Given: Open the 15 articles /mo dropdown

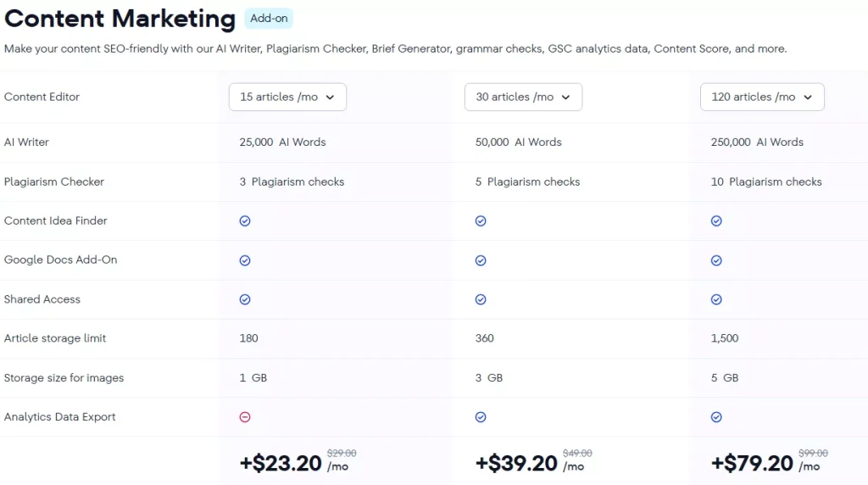Looking at the screenshot, I should coord(287,97).
